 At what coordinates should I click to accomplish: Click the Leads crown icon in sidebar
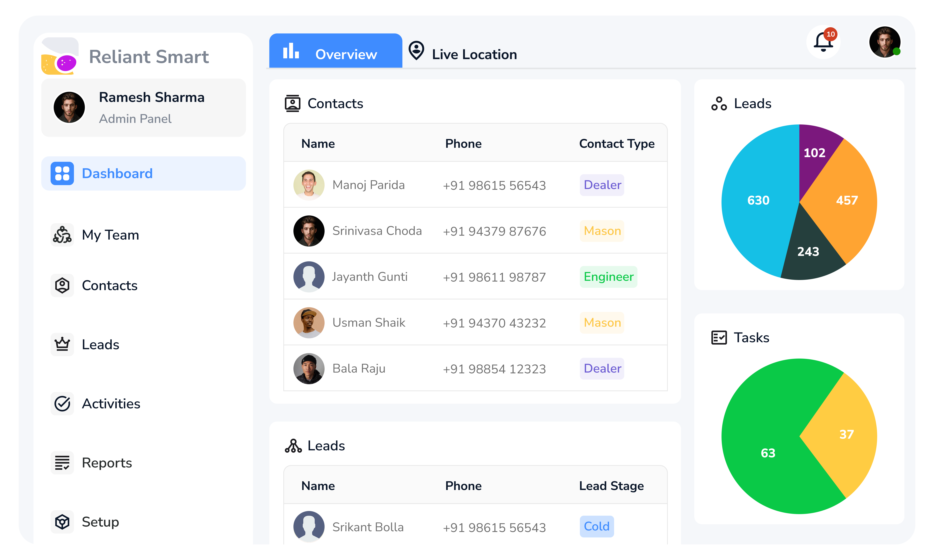coord(62,344)
